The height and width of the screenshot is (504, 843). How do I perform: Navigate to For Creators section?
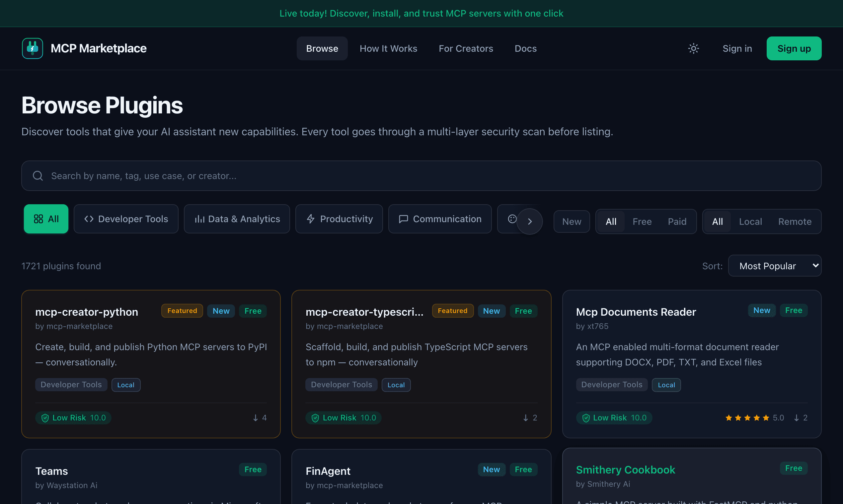click(466, 48)
